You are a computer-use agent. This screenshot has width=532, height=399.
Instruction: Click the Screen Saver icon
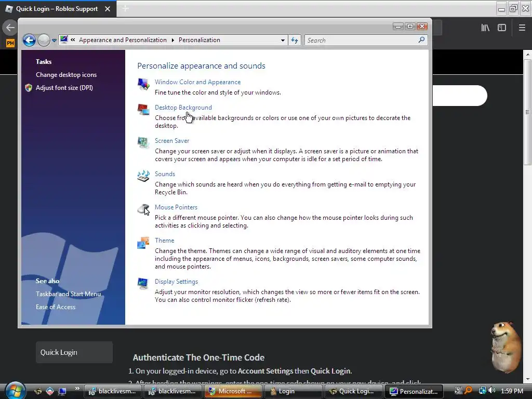tap(143, 142)
